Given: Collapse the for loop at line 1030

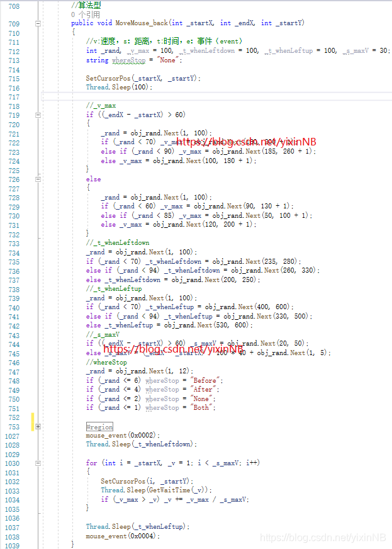Looking at the screenshot, I should pyautogui.click(x=38, y=463).
